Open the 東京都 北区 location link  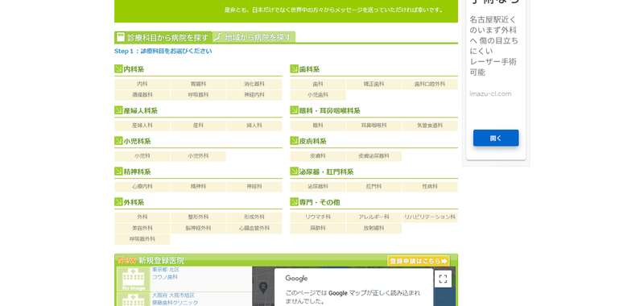pyautogui.click(x=166, y=270)
